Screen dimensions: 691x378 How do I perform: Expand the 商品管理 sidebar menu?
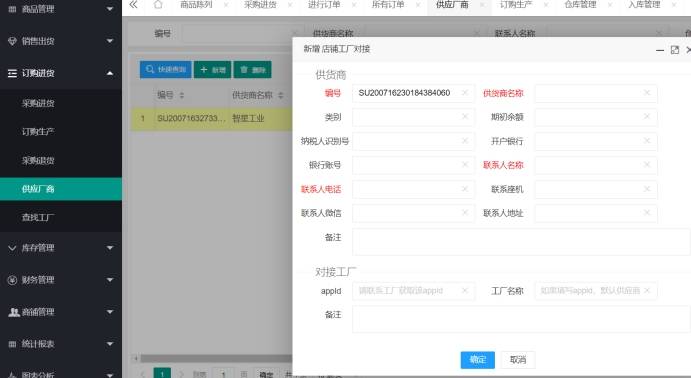[x=61, y=9]
